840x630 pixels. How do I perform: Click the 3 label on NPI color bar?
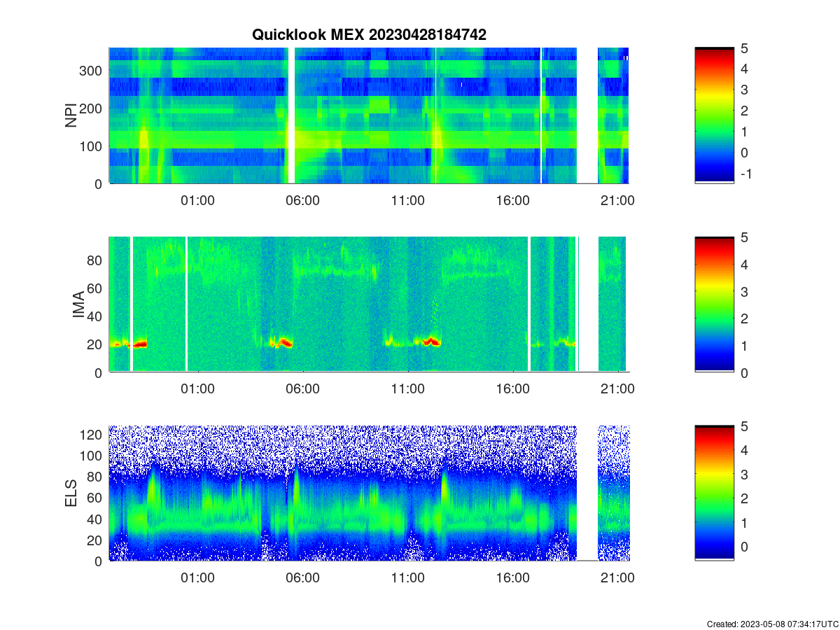pos(745,90)
